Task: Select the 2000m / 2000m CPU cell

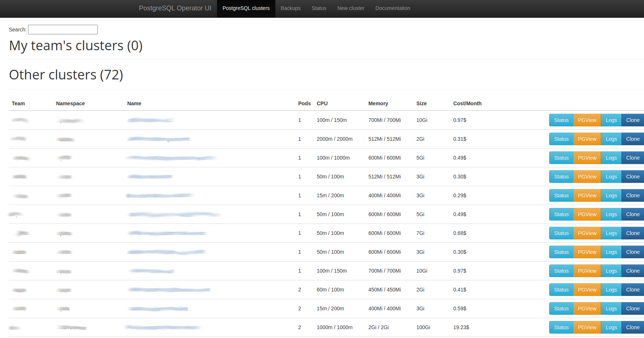Action: coord(335,139)
